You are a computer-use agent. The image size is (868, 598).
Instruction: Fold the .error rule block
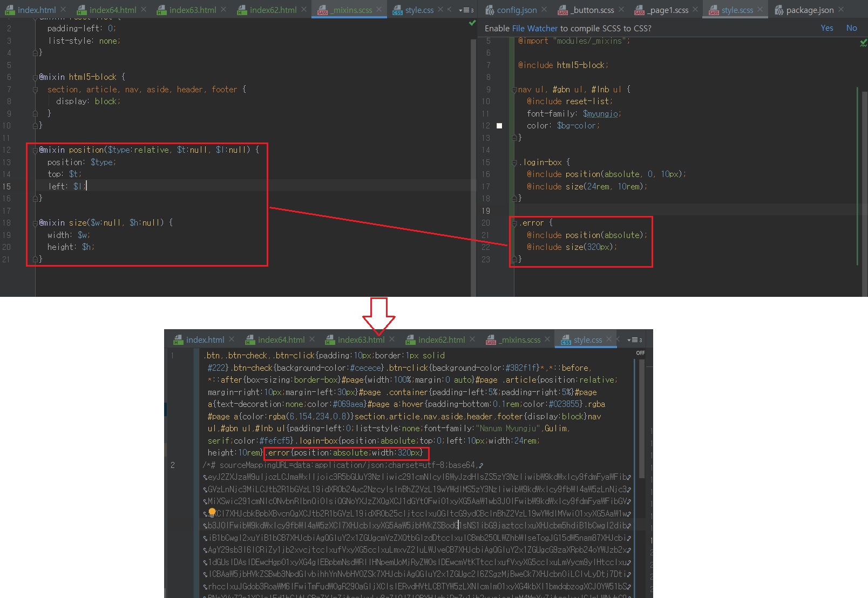514,223
